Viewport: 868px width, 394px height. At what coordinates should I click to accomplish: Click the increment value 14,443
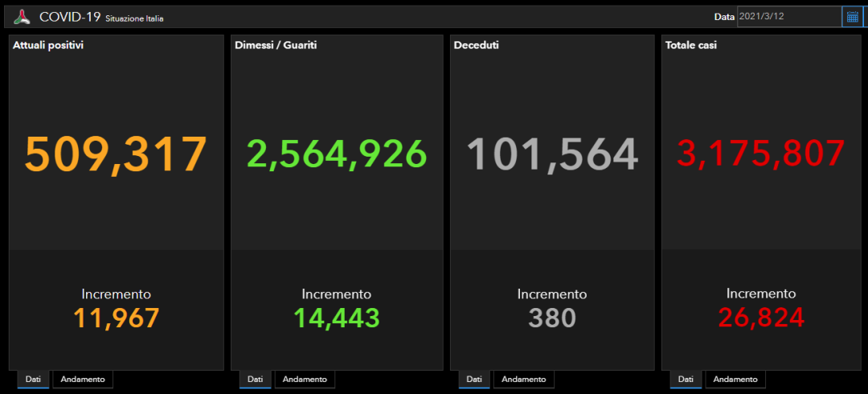pyautogui.click(x=337, y=318)
